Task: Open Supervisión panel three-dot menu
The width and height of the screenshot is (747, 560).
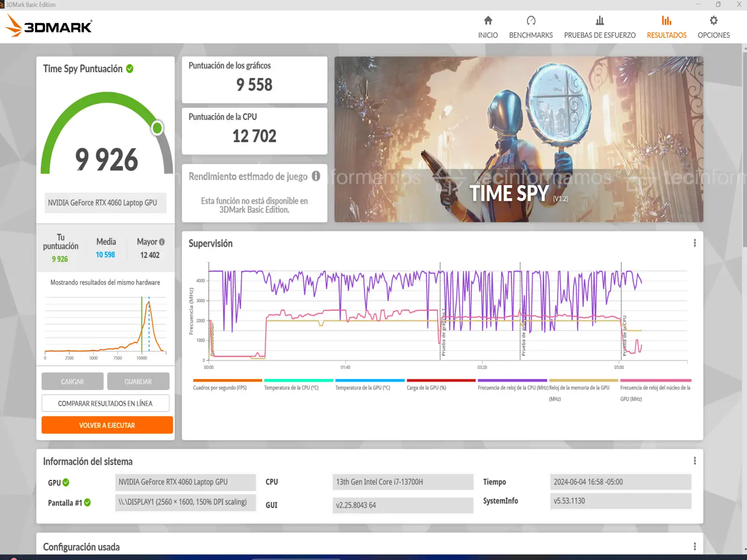Action: [695, 243]
